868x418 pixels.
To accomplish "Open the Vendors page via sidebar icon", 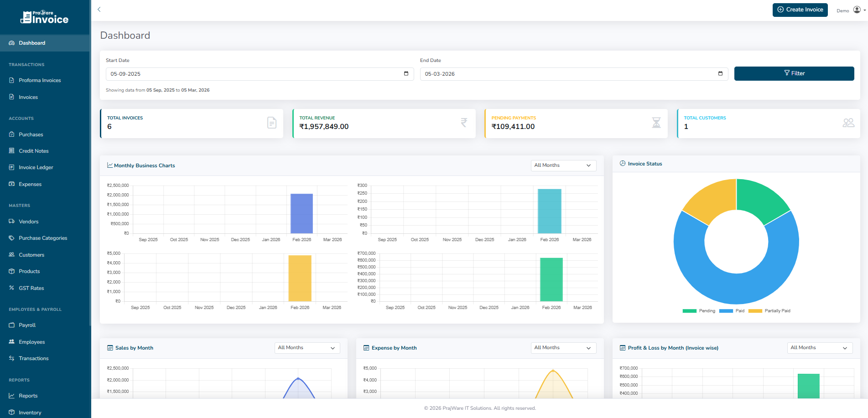I will pyautogui.click(x=11, y=221).
